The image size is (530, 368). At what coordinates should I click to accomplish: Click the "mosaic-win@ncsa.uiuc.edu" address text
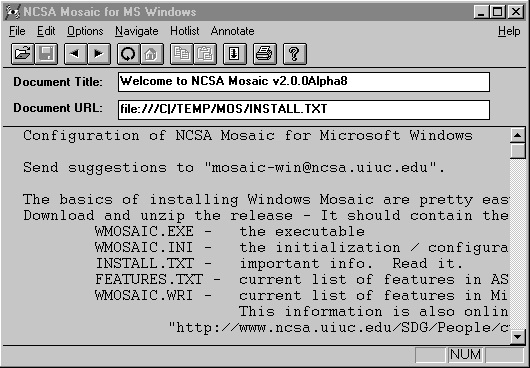pyautogui.click(x=320, y=168)
